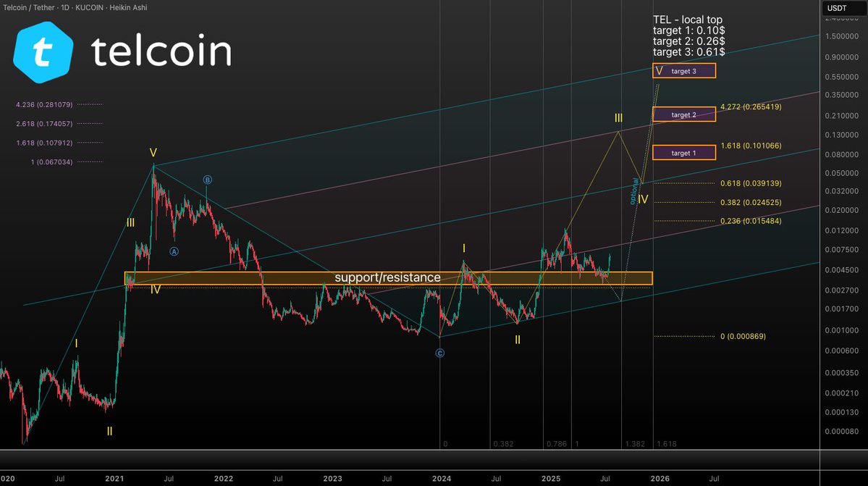Select the 'target 3' box
Screen dimensions: 868x486
pos(683,71)
